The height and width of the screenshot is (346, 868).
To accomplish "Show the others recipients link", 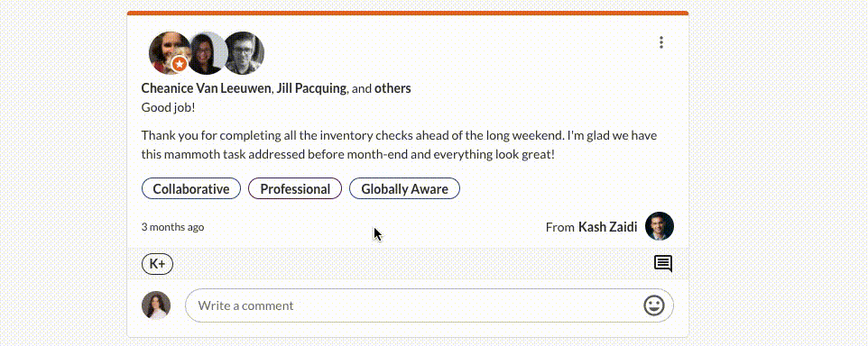I will tap(392, 88).
